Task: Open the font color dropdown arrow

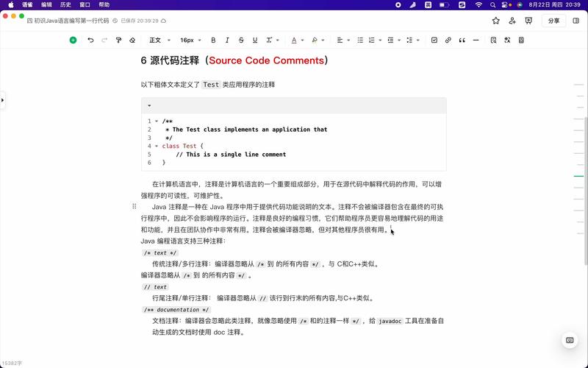Action: 302,40
